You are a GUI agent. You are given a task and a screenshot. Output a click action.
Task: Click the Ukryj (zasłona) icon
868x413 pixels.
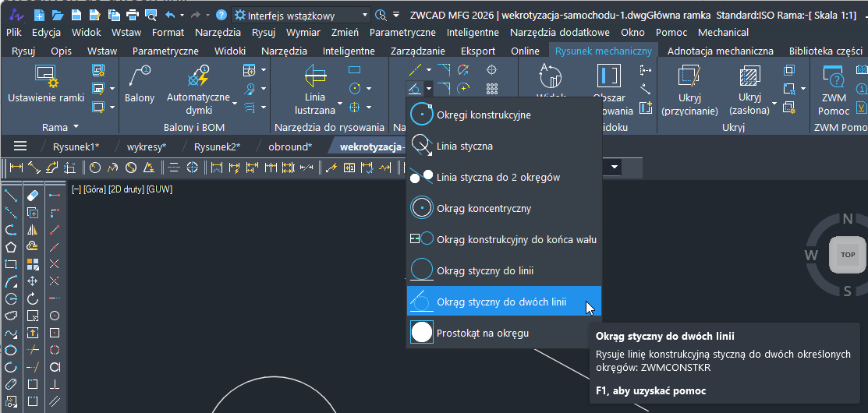[749, 77]
